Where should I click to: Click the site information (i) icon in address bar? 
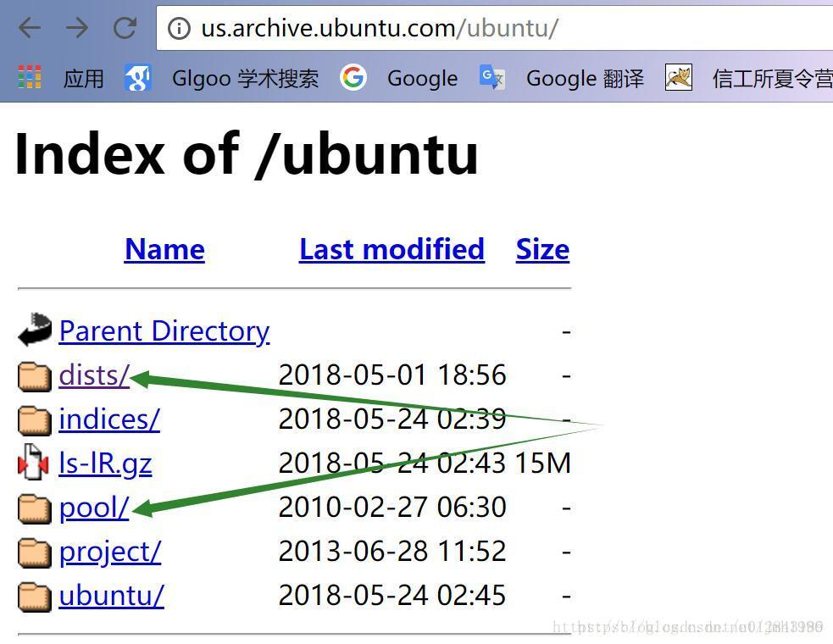pos(180,27)
